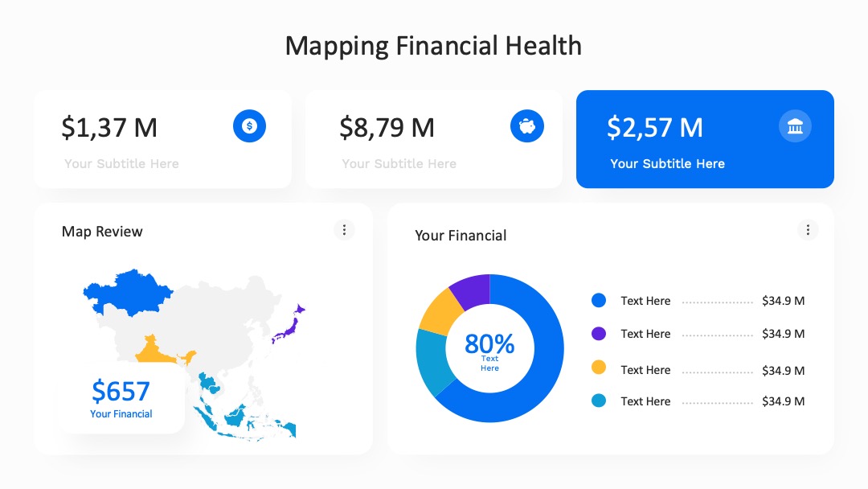This screenshot has height=489, width=868.
Task: Click the 'Mapping Financial Health' title
Action: 433,46
